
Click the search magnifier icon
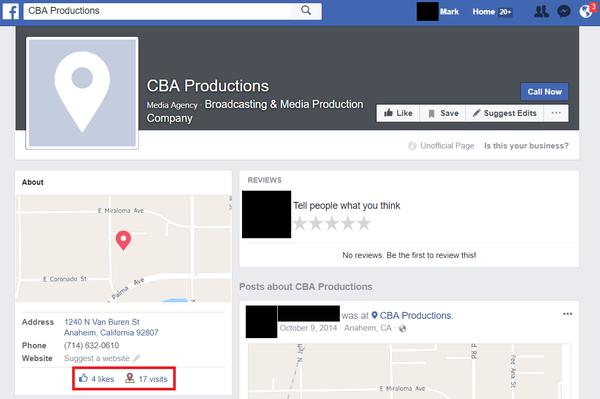pos(306,10)
